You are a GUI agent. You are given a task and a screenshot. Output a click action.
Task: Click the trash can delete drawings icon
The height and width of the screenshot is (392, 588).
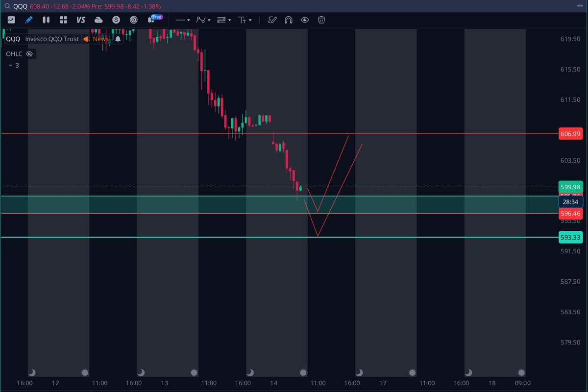tap(321, 20)
